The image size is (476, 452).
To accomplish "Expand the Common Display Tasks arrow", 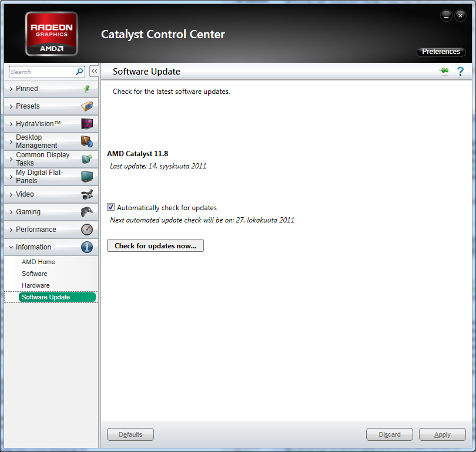I will click(11, 159).
